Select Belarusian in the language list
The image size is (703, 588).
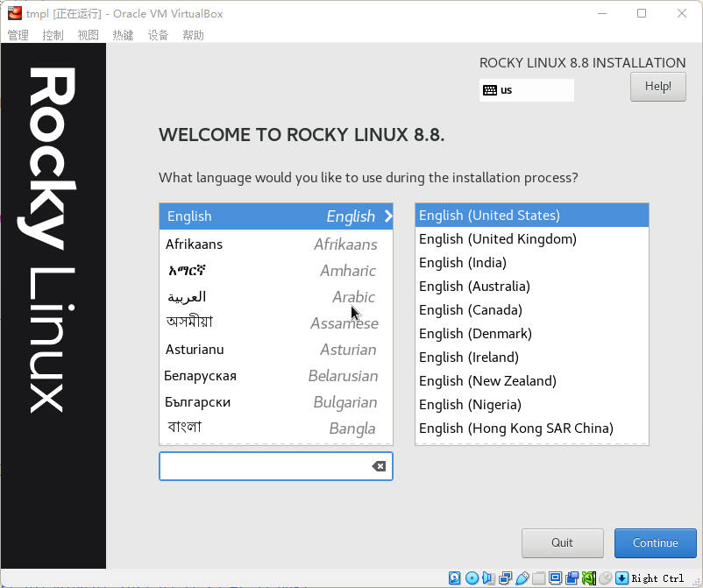276,376
